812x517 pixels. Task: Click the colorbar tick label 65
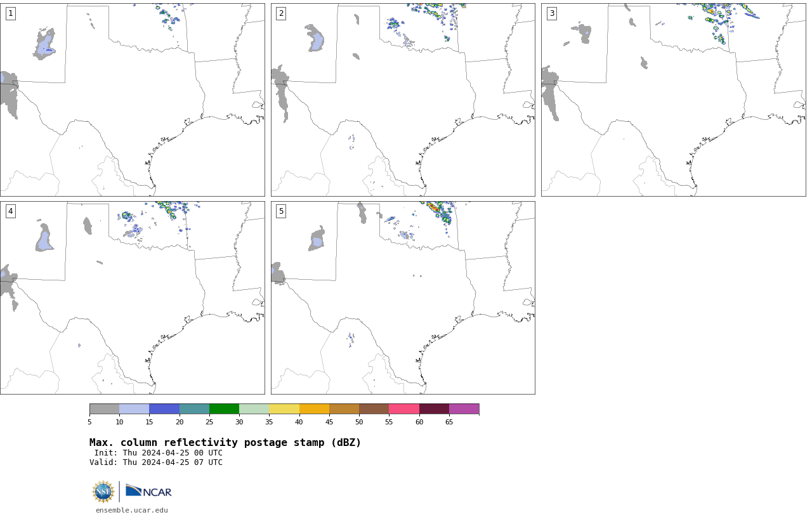point(449,422)
